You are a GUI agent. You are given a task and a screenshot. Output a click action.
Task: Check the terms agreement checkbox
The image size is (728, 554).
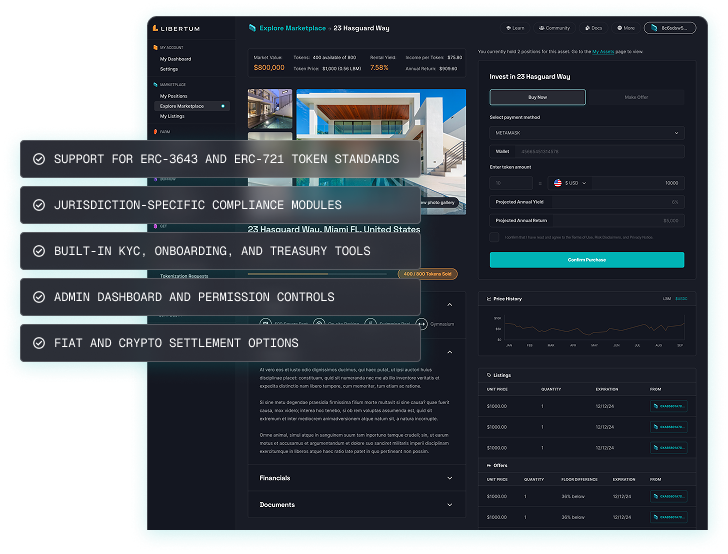tap(494, 237)
